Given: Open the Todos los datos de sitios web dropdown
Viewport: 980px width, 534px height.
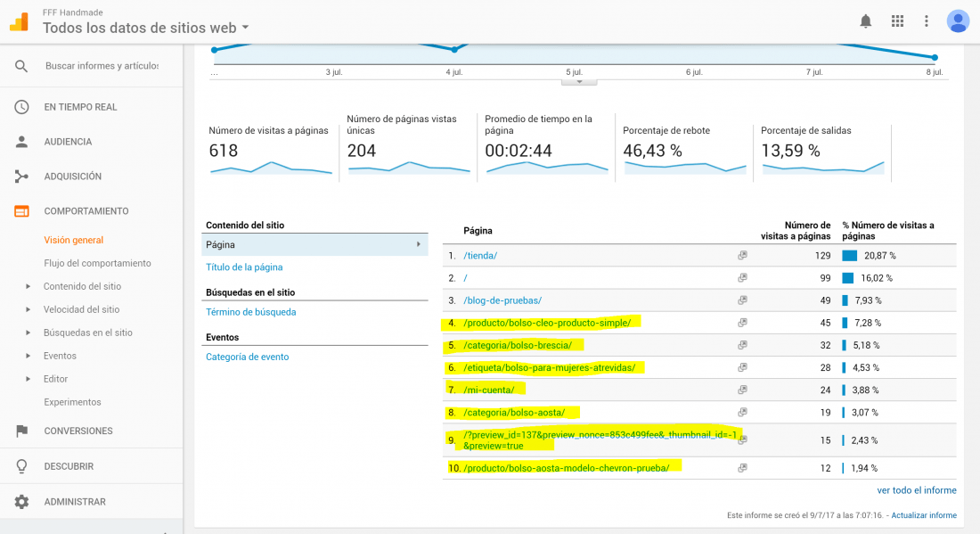Looking at the screenshot, I should [145, 28].
